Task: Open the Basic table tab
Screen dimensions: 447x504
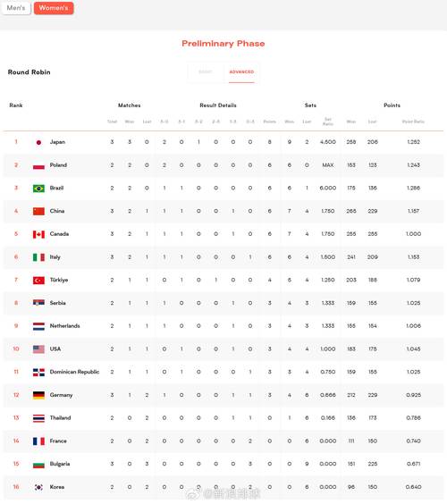Action: pos(206,71)
